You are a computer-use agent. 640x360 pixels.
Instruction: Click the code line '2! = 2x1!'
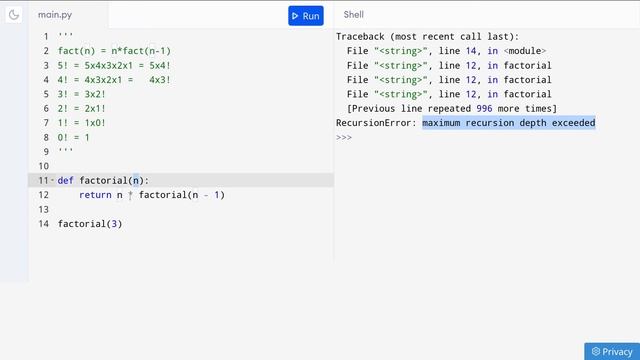coord(82,109)
